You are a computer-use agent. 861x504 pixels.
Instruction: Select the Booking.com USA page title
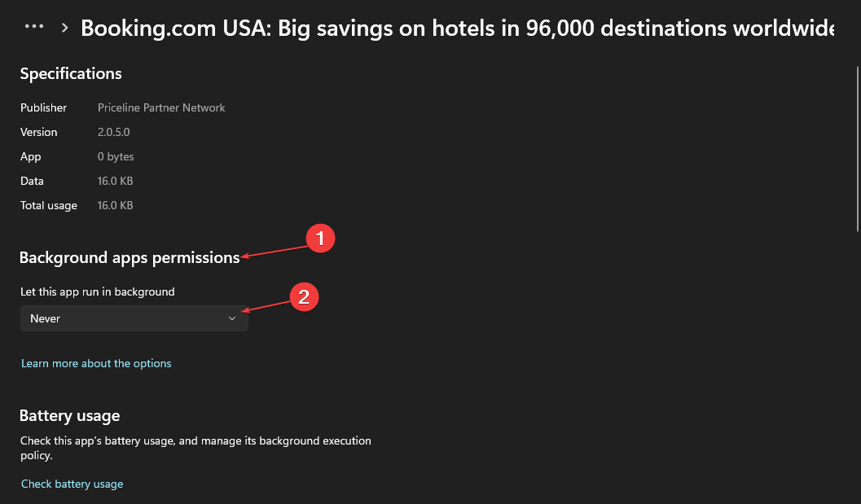pos(457,28)
